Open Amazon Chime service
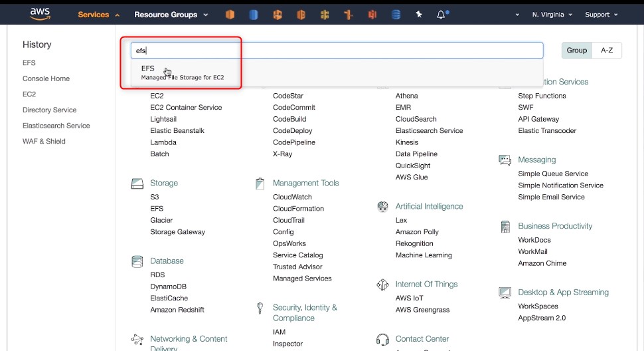Image resolution: width=644 pixels, height=351 pixels. [x=542, y=263]
